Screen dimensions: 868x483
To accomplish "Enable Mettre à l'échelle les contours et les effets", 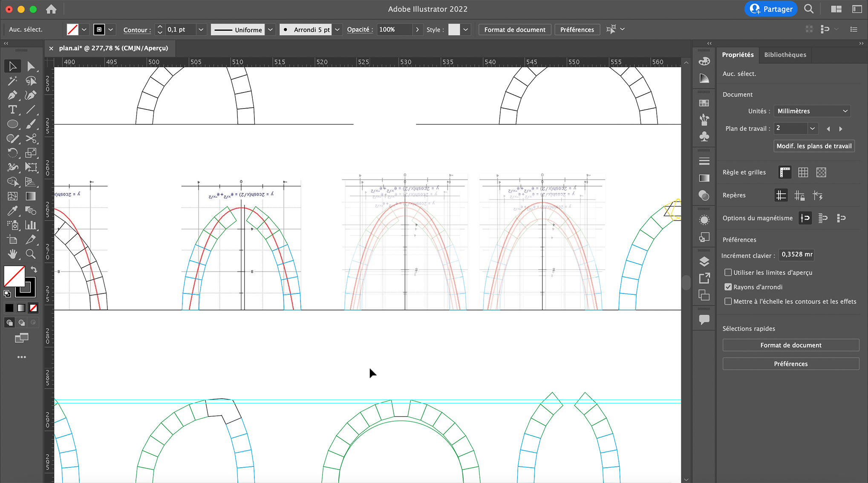I will coord(728,301).
